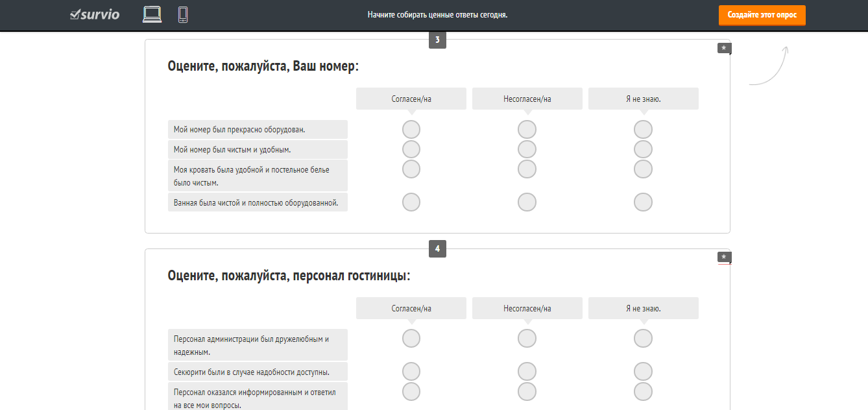Click the 'Ванная была чистой и полностью оборудованной' label
The width and height of the screenshot is (868, 410).
[x=257, y=202]
